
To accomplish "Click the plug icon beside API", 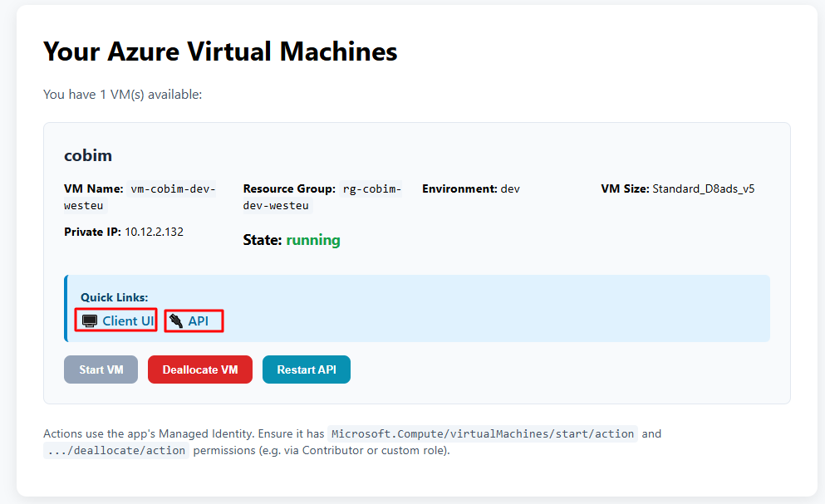I will tap(176, 321).
